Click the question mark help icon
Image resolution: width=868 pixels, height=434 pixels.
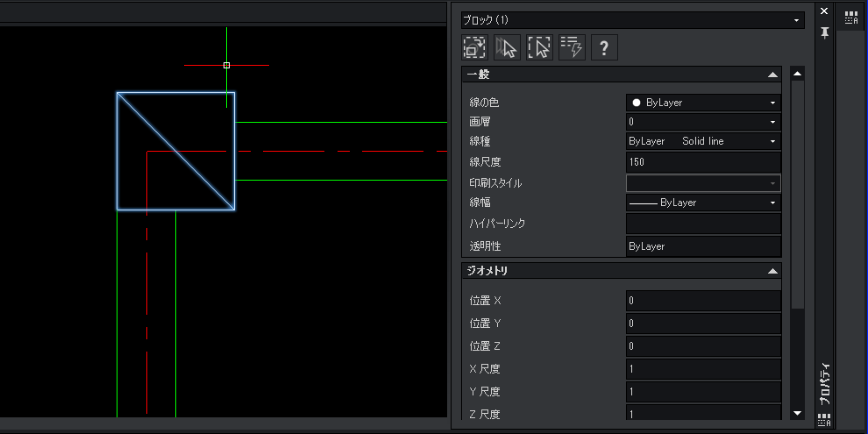click(x=604, y=47)
